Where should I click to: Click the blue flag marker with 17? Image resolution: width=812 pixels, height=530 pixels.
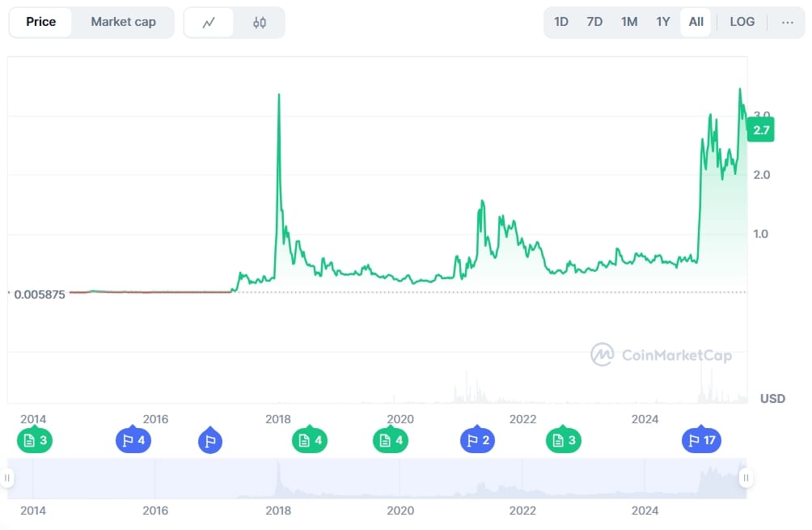[700, 440]
